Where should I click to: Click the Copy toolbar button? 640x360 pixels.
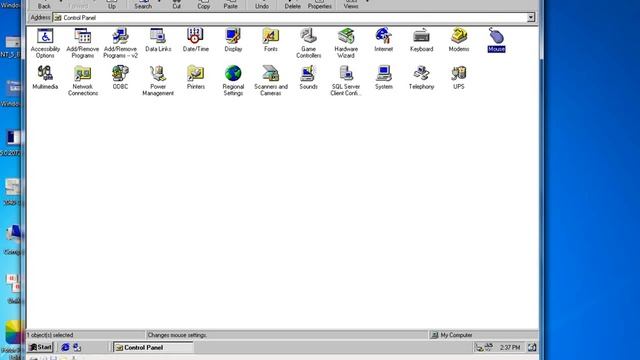click(x=203, y=4)
